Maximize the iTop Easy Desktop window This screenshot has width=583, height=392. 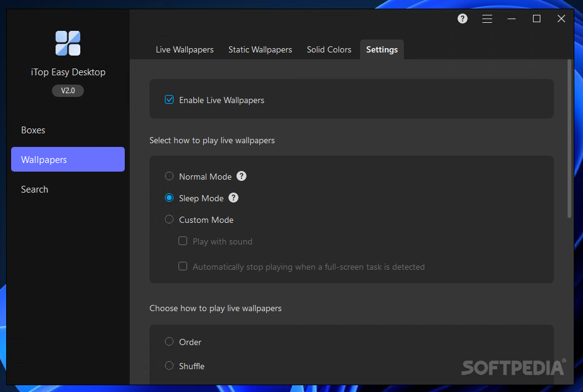point(537,19)
